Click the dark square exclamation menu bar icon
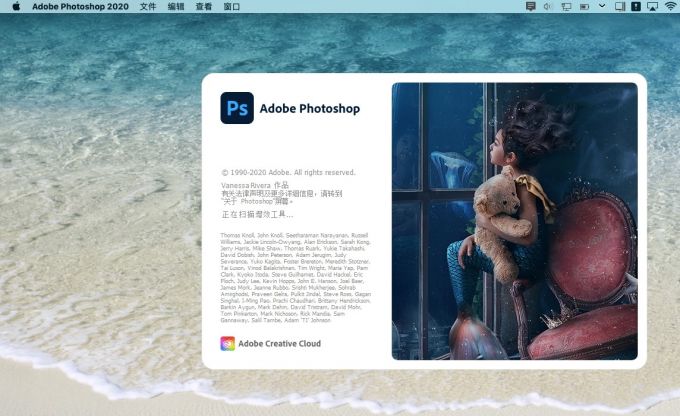The height and width of the screenshot is (416, 680). (636, 7)
